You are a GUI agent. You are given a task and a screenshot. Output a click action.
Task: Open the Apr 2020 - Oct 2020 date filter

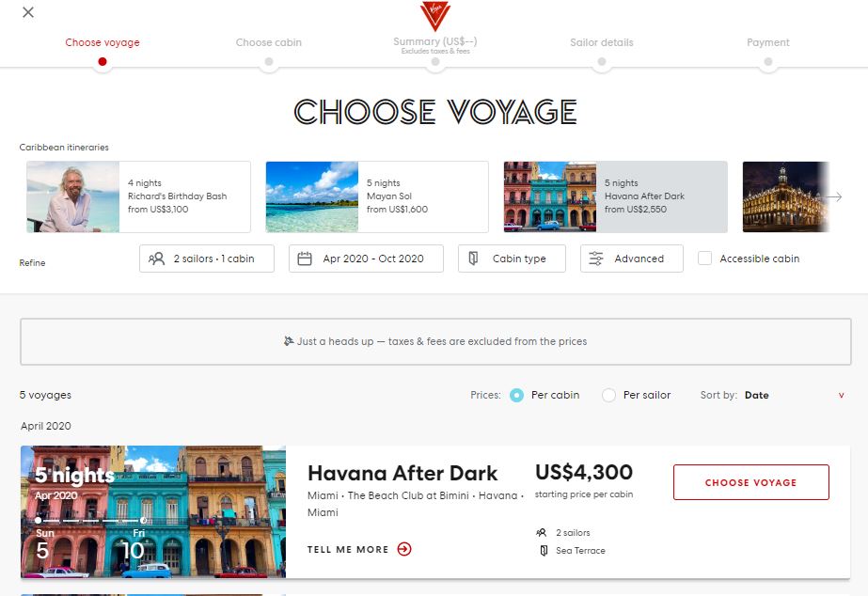coord(366,259)
